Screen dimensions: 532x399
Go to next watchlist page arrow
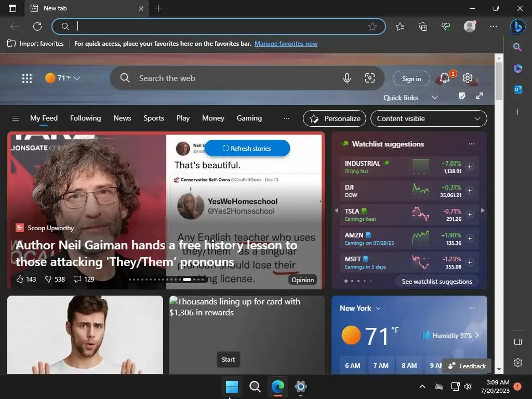pyautogui.click(x=483, y=210)
